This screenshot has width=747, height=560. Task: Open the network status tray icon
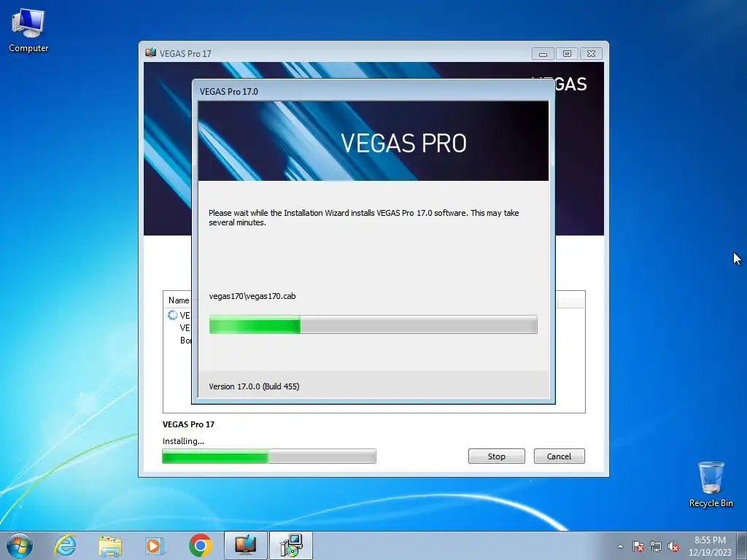[x=656, y=546]
